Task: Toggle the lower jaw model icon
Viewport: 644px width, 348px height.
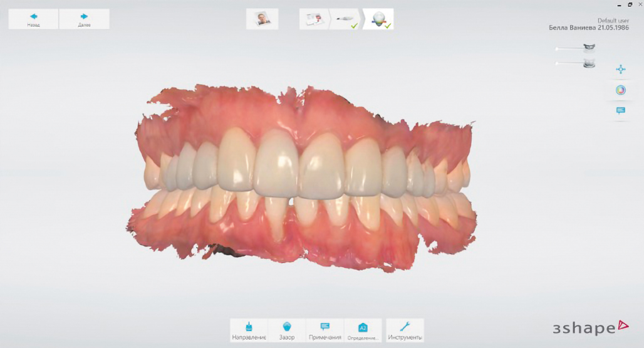Action: point(589,63)
